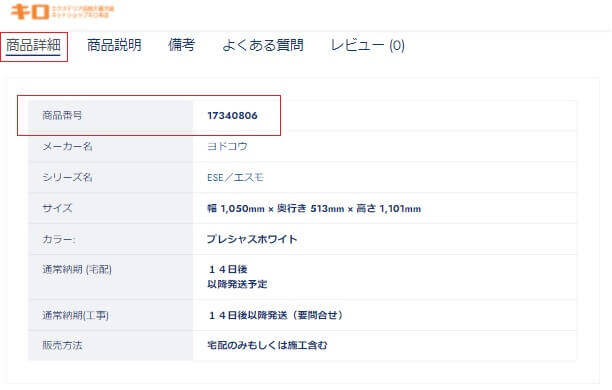Image resolution: width=612 pixels, height=390 pixels.
Task: Click the orange キロ site logo
Action: 62,11
